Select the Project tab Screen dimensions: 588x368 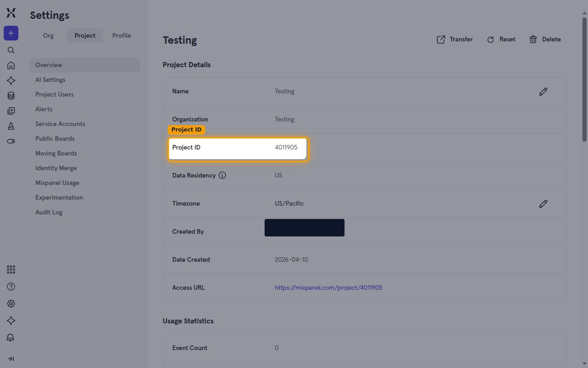click(x=85, y=35)
